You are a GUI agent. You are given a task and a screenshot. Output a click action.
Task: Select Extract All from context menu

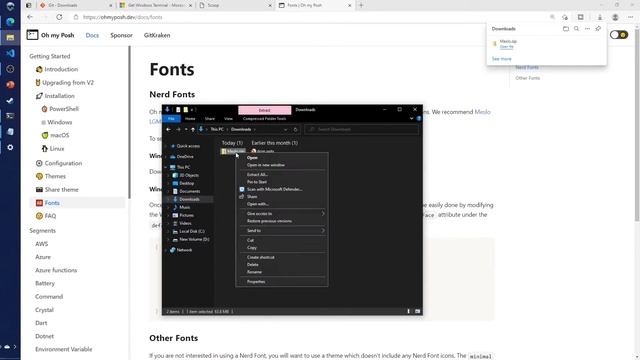[281, 174]
